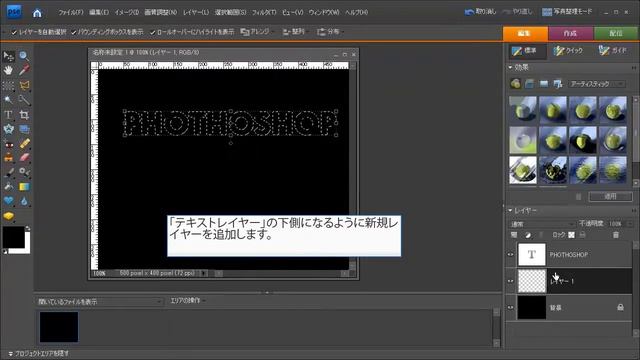This screenshot has width=640, height=360.
Task: Toggle show bounding box checkbox
Action: [x=73, y=32]
